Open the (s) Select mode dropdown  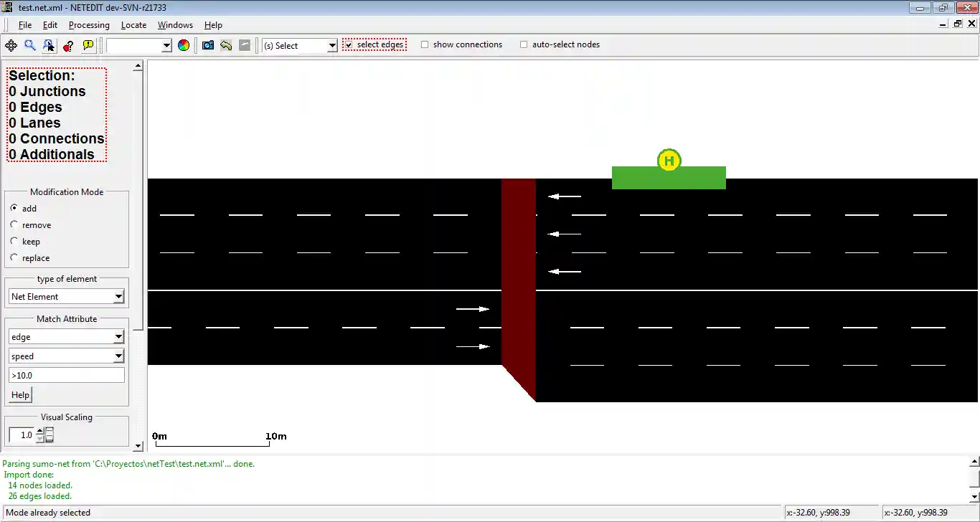[299, 45]
